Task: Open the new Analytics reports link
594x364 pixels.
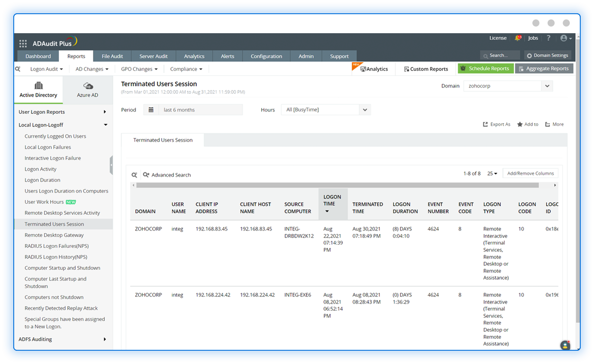Action: point(374,69)
